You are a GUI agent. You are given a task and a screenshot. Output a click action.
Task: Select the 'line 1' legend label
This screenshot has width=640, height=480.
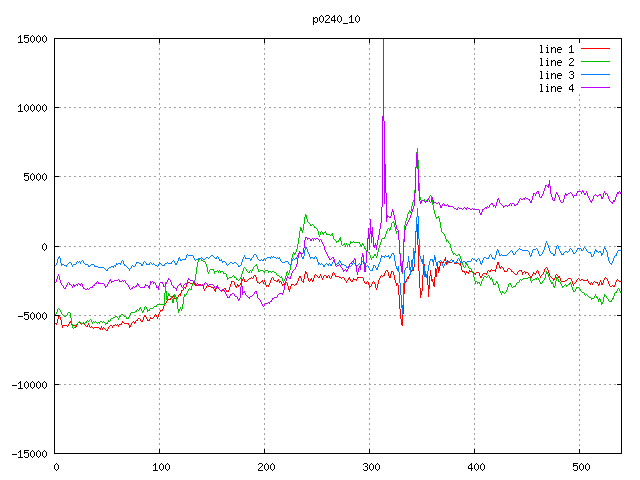click(x=557, y=49)
